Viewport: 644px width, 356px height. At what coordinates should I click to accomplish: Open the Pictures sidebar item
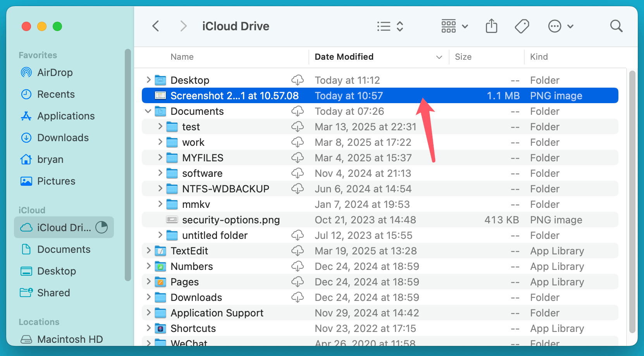pos(57,181)
